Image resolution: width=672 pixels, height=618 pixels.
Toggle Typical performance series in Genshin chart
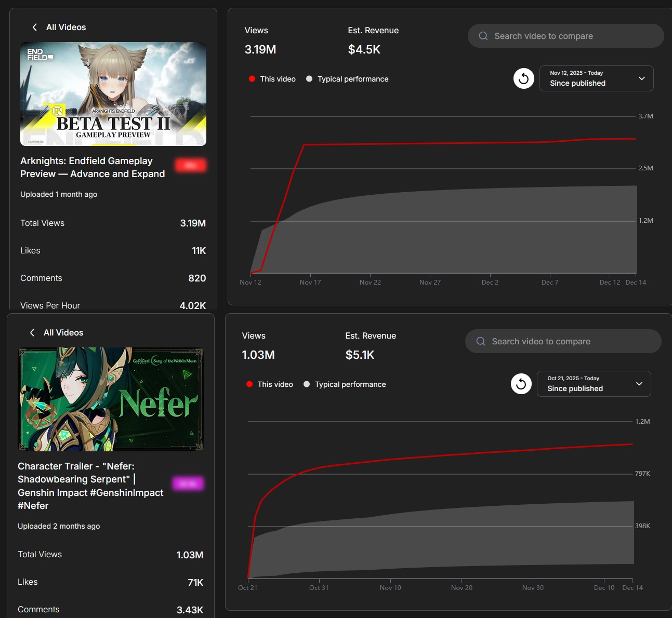point(345,384)
